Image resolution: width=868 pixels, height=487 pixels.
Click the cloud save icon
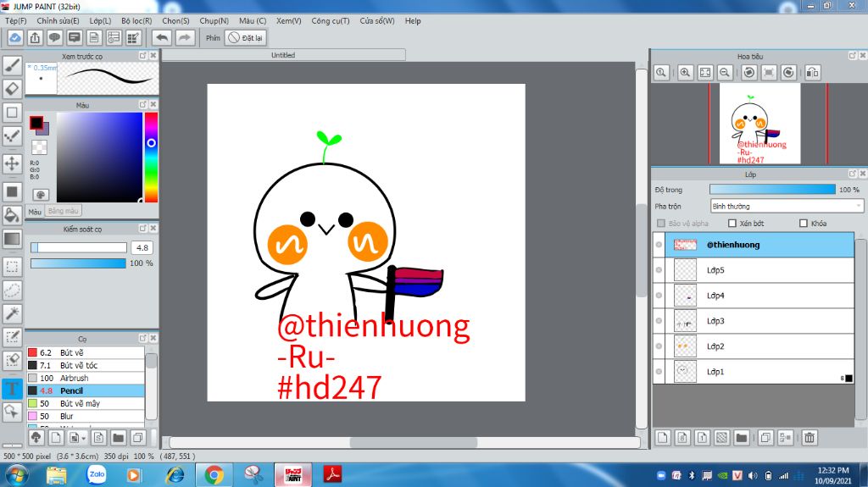pos(15,37)
